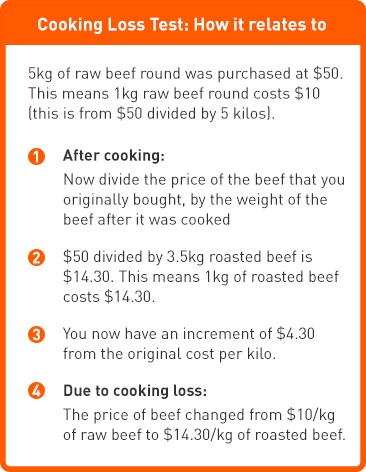This screenshot has width=366, height=472.
Task: Click 'of raw beef to $14.30/kg' line
Action: click(x=204, y=435)
